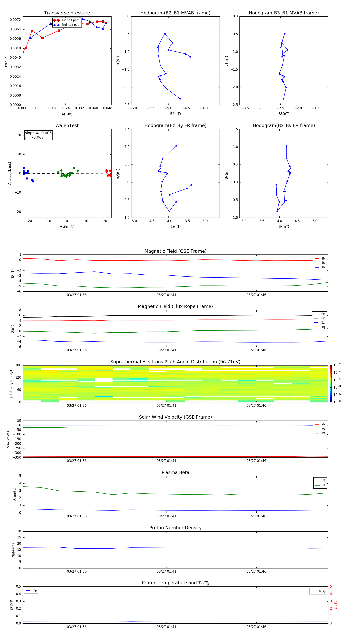Click the 'Suprathermal Electrons Pitch Angle Distribution' title
Screen dimensions: 351x644
[x=175, y=362]
